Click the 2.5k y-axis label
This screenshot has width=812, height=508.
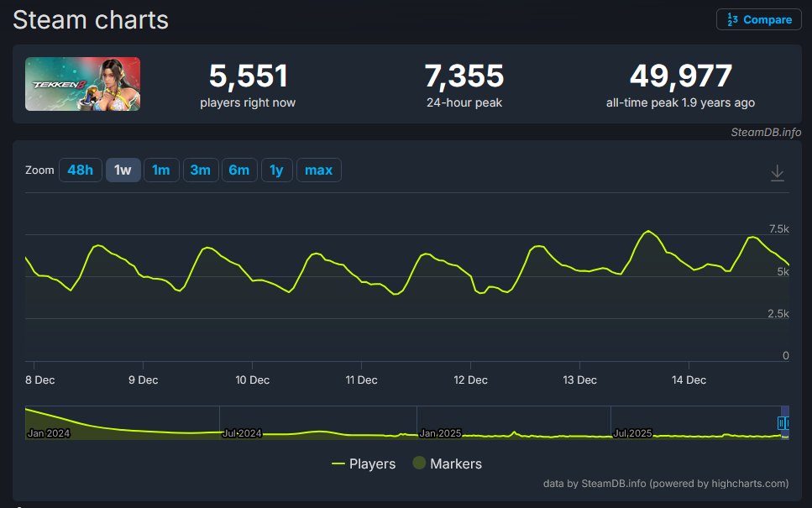click(778, 314)
